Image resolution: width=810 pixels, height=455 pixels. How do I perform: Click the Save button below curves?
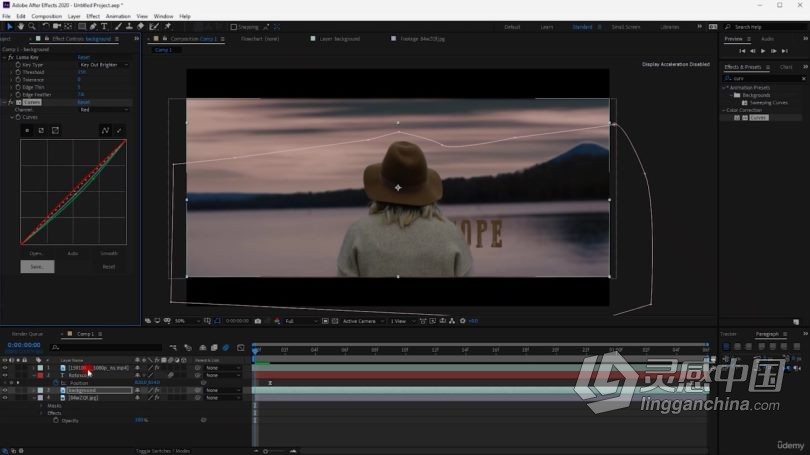point(37,267)
